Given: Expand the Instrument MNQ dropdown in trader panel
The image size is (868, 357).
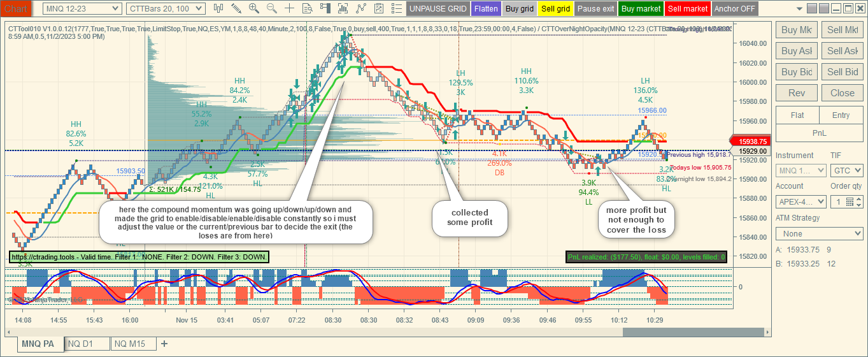Looking at the screenshot, I should click(800, 170).
